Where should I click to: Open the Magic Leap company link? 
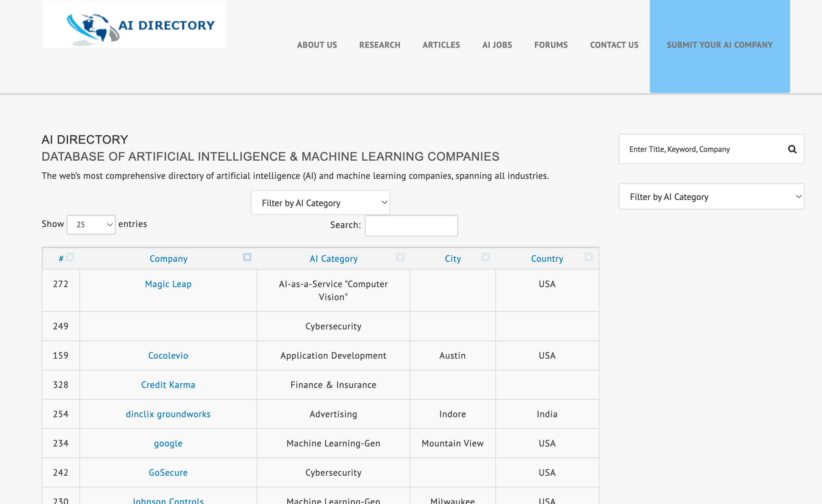point(168,284)
